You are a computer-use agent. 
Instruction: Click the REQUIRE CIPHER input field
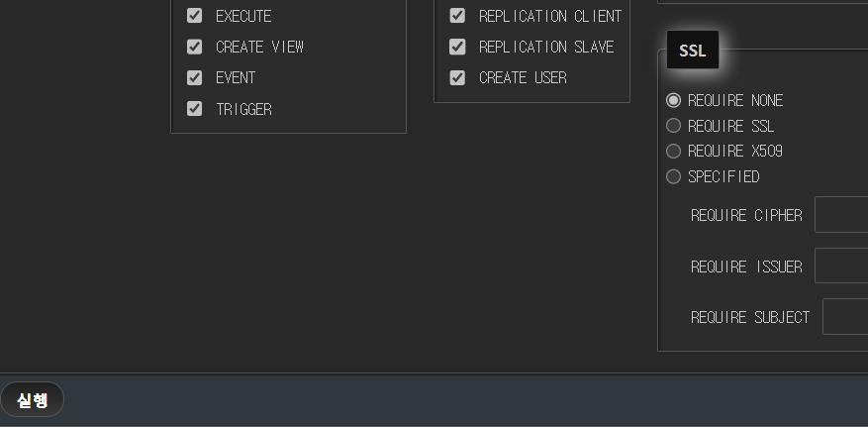842,215
